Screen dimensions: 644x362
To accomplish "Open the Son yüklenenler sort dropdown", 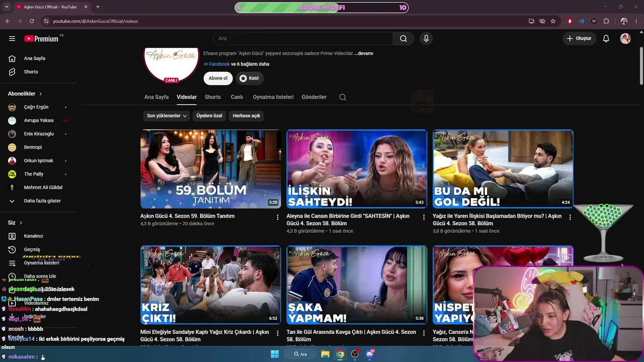I will point(167,116).
